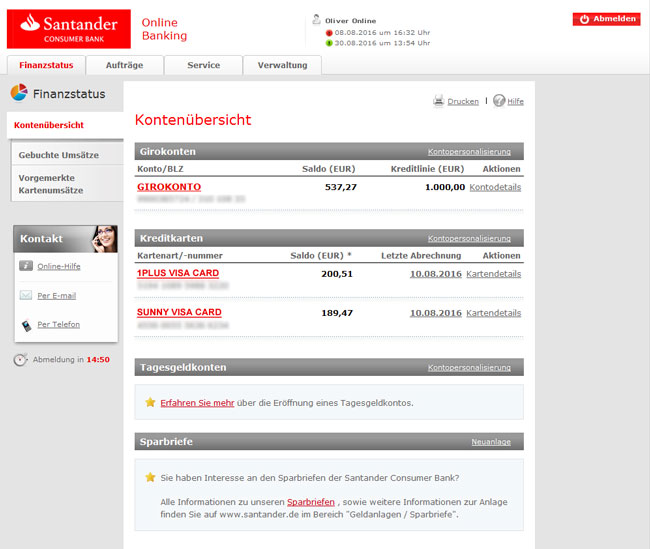Viewport: 650px width, 549px height.
Task: Click the Kontakt woman photo
Action: 104,239
